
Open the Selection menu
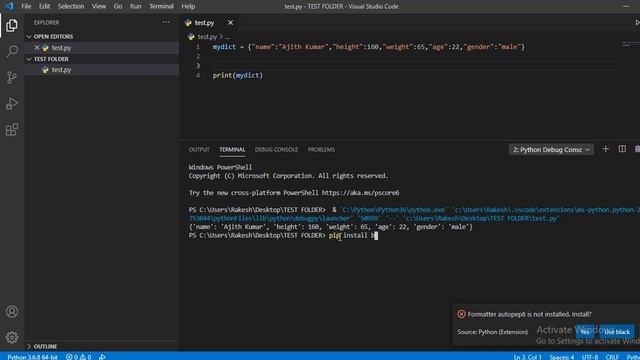pos(71,7)
